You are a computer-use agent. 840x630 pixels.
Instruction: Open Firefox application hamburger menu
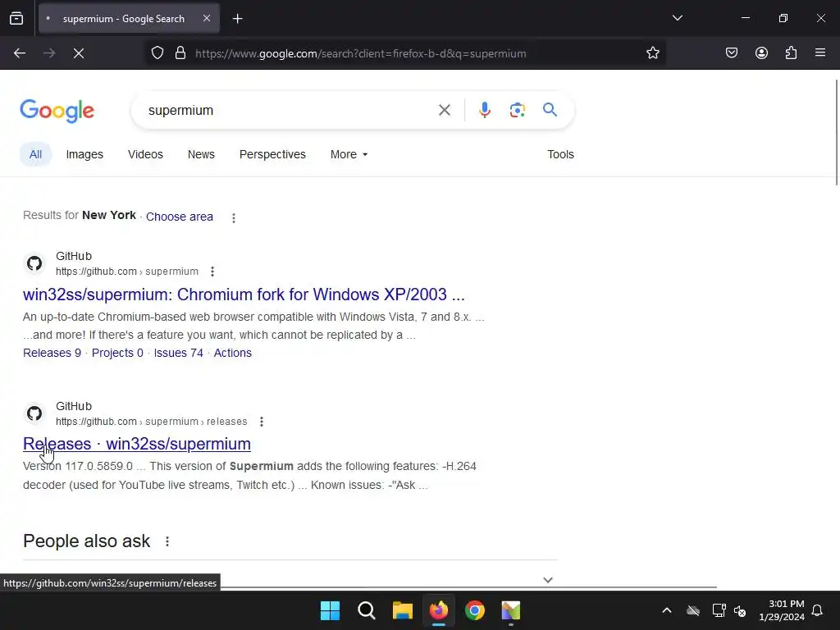tap(820, 53)
